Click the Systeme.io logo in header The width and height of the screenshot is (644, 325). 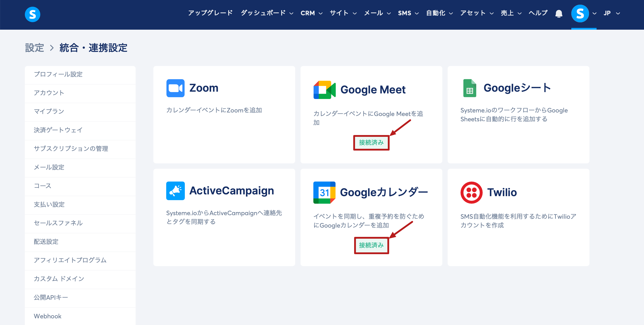pyautogui.click(x=33, y=14)
